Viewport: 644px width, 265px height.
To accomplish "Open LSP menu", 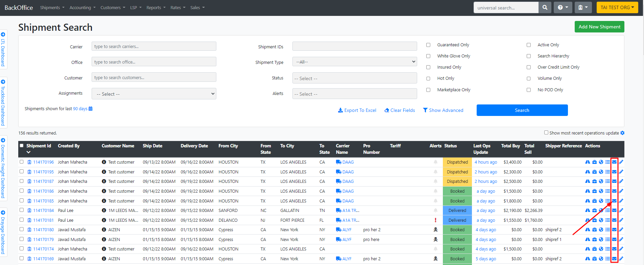I will click(136, 7).
